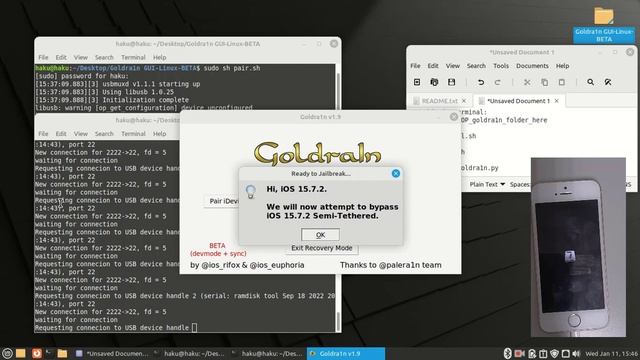Click the undo icon in text editor
Image resolution: width=640 pixels, height=360 pixels.
click(x=481, y=82)
